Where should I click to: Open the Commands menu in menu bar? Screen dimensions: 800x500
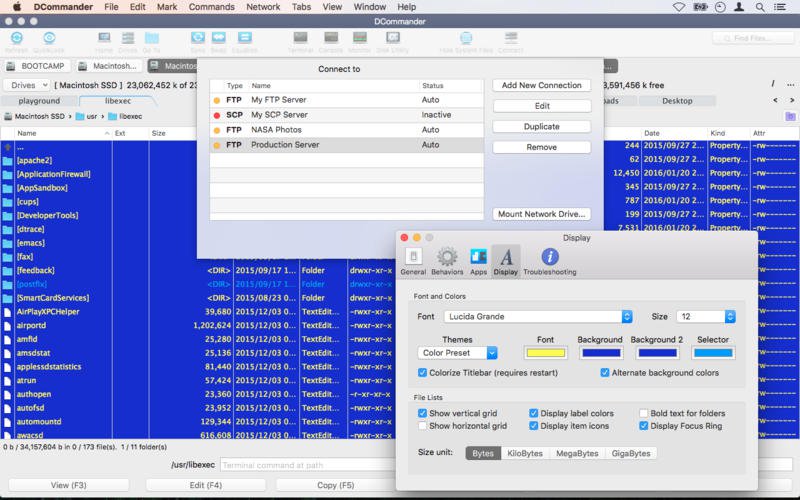(211, 7)
